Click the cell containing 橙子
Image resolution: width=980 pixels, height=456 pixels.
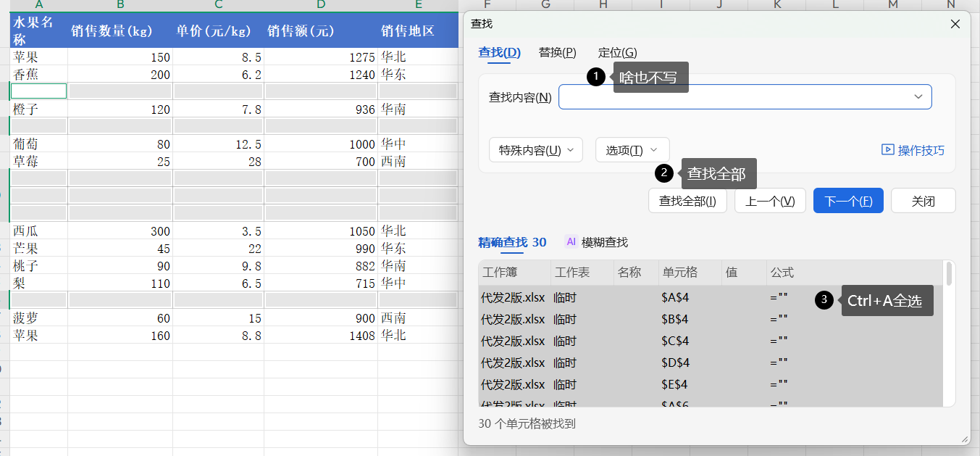pos(38,109)
